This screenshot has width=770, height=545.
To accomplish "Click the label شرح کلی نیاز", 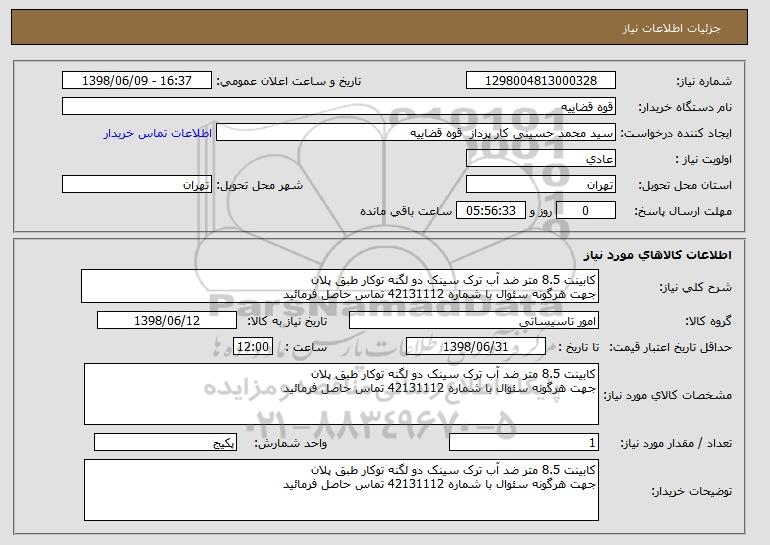I will [x=695, y=287].
